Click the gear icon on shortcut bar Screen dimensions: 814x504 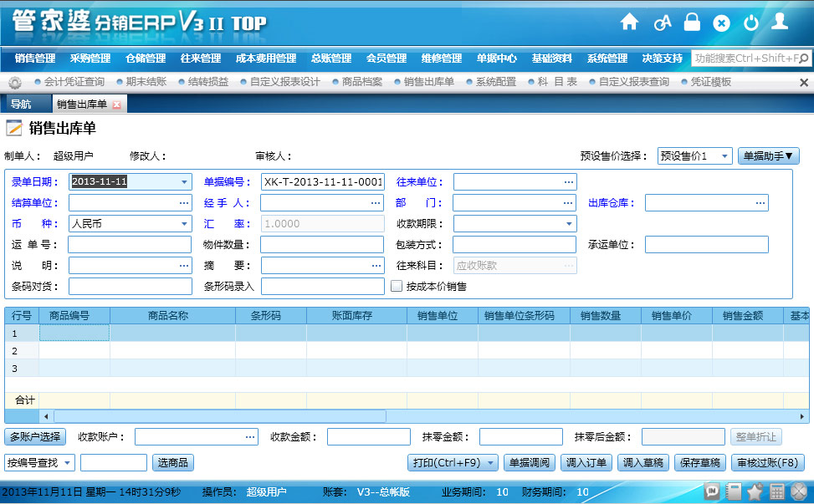[14, 82]
